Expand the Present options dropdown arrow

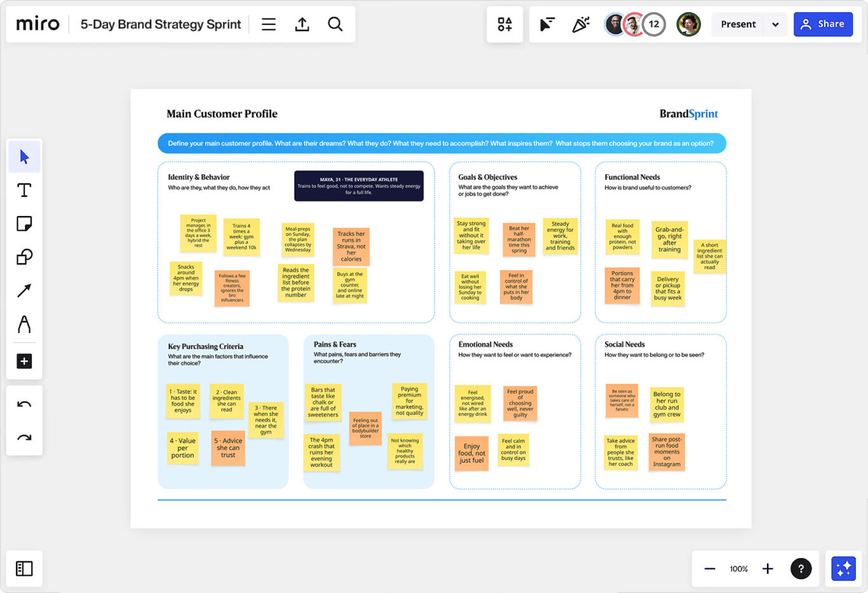tap(775, 24)
